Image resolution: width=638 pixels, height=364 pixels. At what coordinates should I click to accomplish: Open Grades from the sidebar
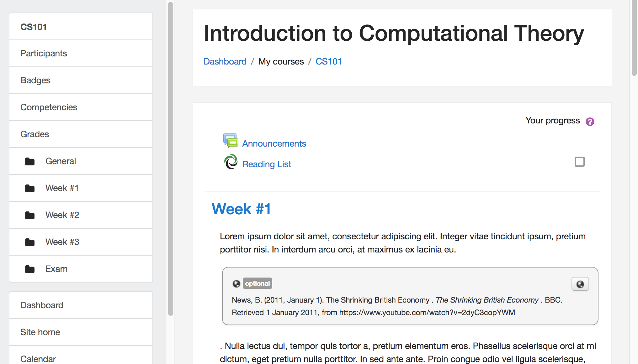point(35,134)
